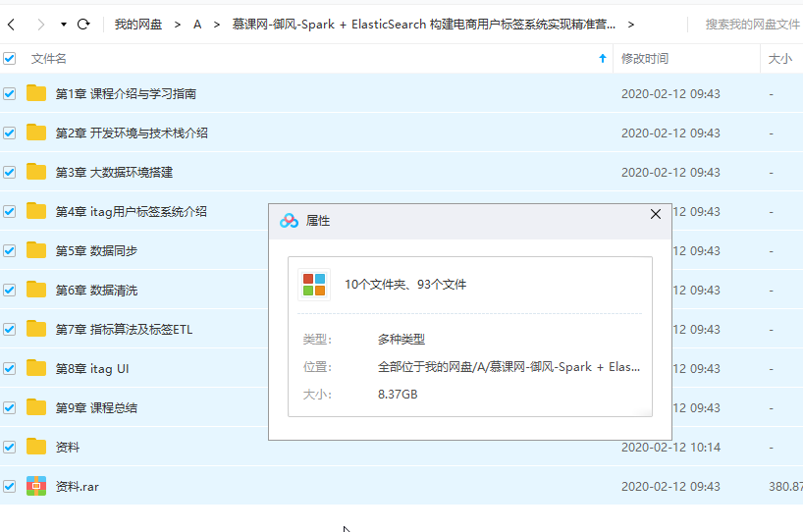Sort by 修改时间 column header
The image size is (803, 532).
pyautogui.click(x=645, y=58)
